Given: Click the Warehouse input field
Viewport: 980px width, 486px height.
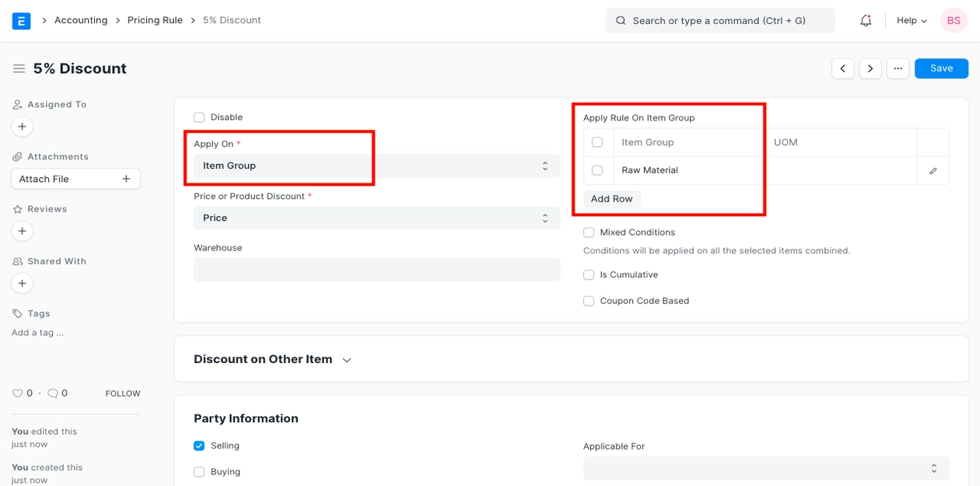Looking at the screenshot, I should click(376, 270).
